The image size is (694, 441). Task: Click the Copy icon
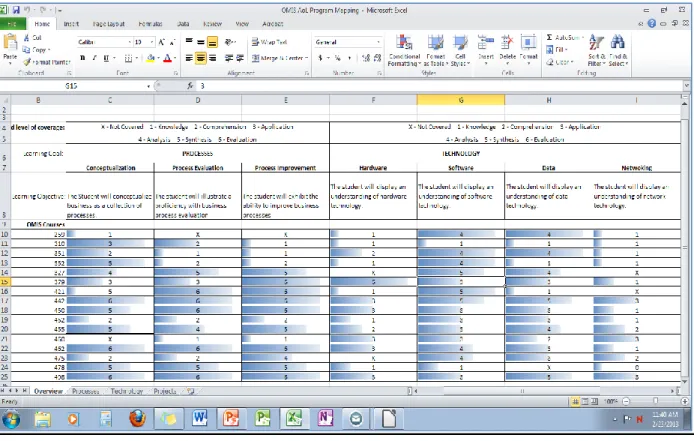(x=27, y=50)
